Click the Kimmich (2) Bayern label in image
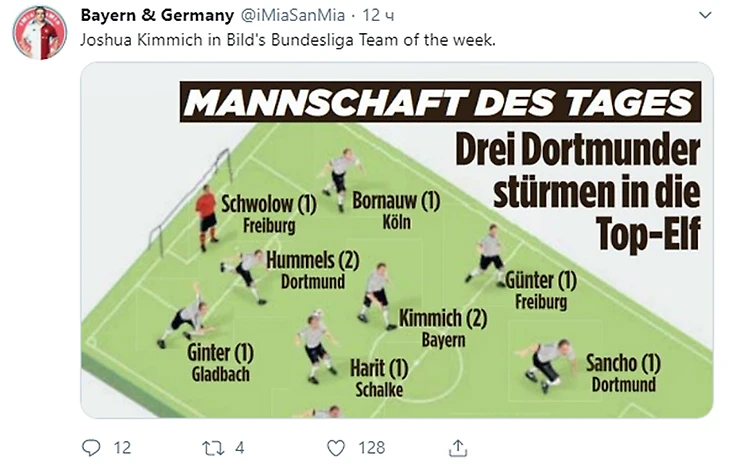Viewport: 730px width, 467px height. click(443, 328)
